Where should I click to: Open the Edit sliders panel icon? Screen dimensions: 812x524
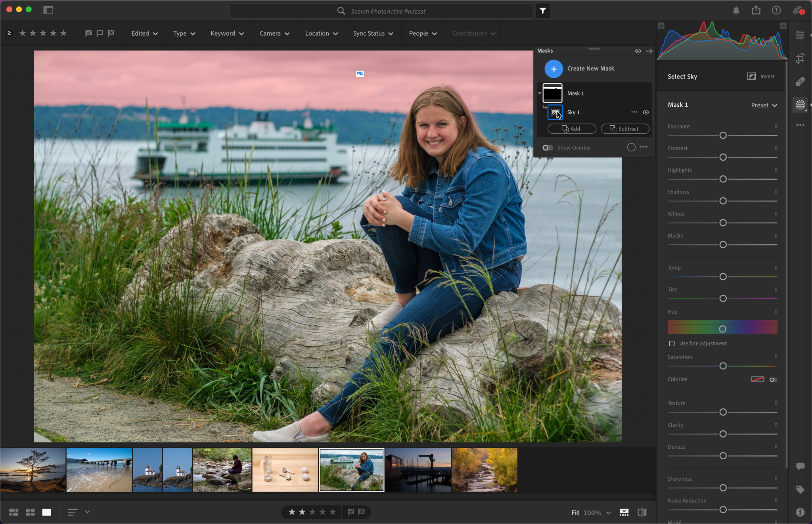pos(800,35)
